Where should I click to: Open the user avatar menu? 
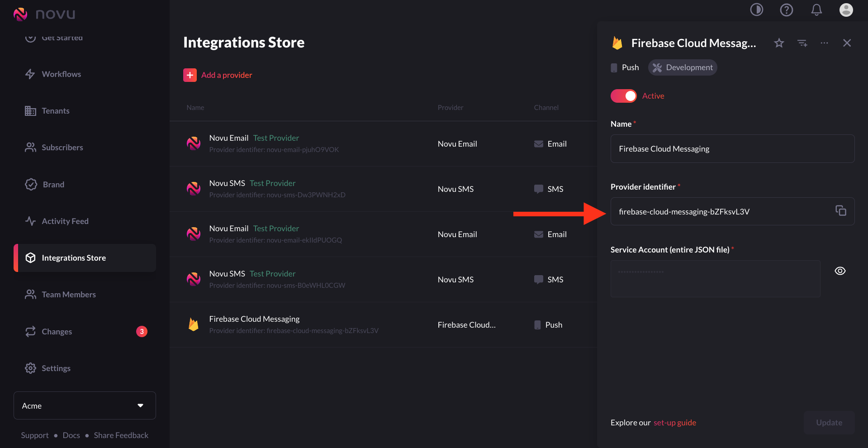846,10
